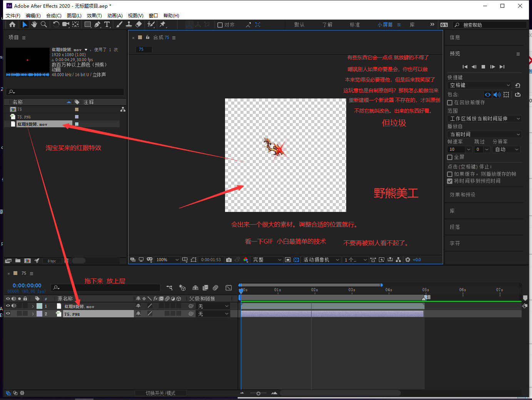Open the 活动摄像机 camera view dropdown

(321, 260)
